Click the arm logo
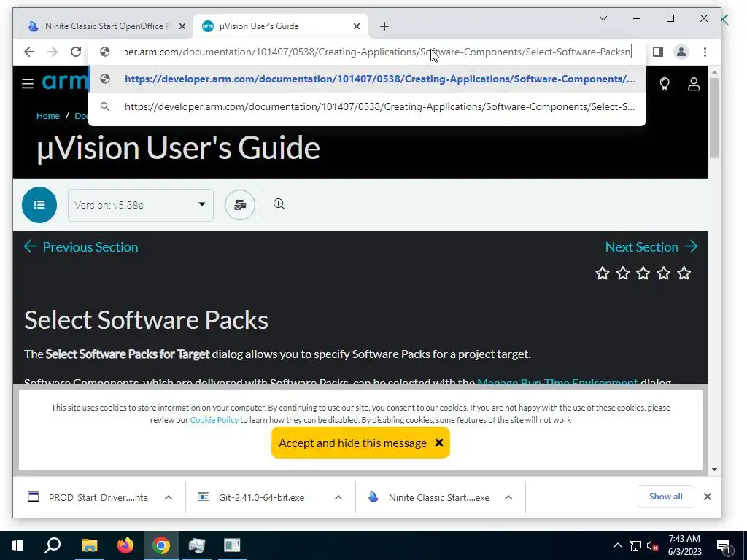747x560 pixels. click(65, 82)
